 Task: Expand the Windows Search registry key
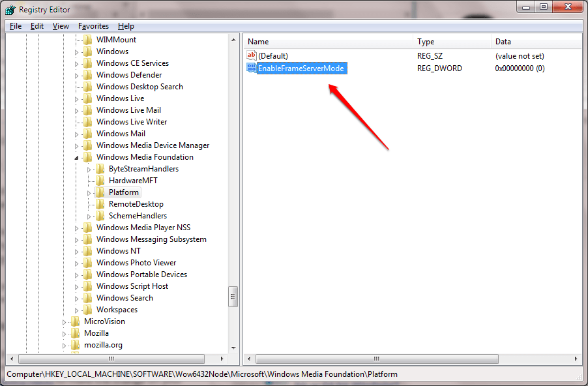tap(77, 297)
